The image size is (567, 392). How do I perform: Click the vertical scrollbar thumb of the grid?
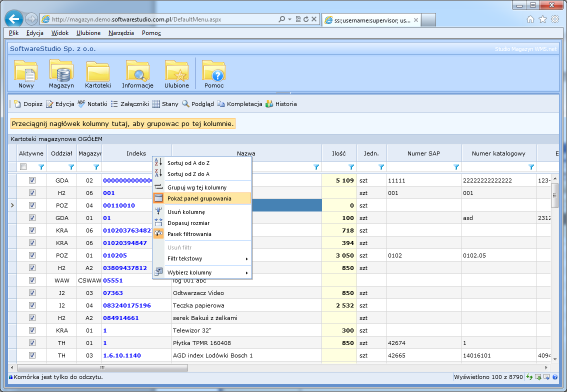click(x=554, y=195)
